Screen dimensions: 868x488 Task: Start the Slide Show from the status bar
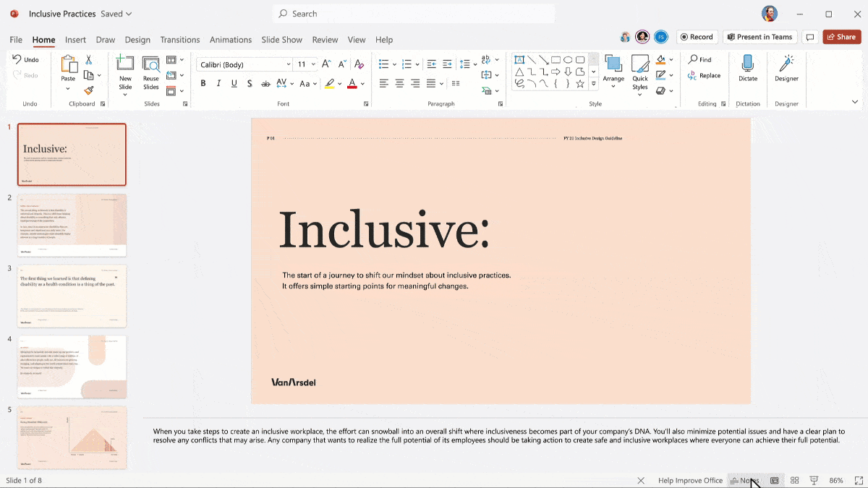pyautogui.click(x=814, y=480)
